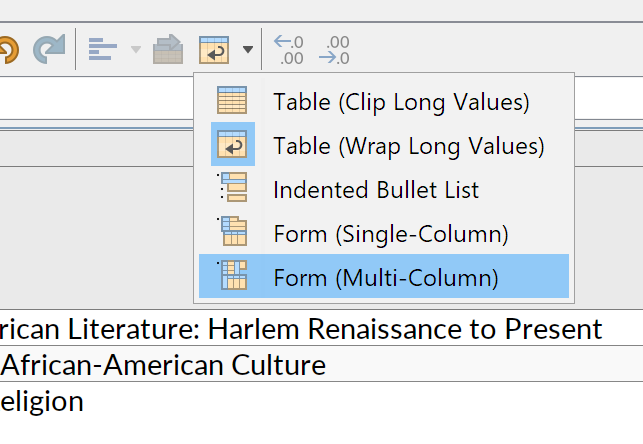Click the blue Redo arrow icon
The image size is (643, 444).
[49, 49]
